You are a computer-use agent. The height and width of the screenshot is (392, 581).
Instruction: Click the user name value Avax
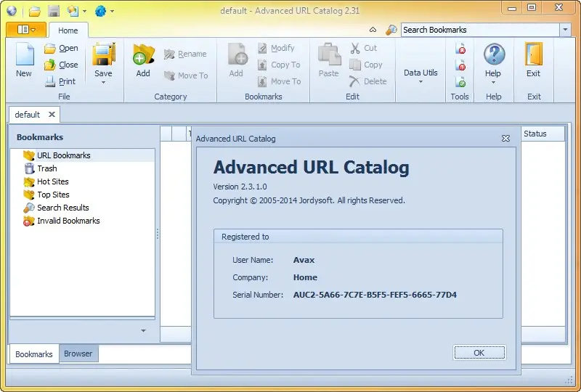point(304,260)
